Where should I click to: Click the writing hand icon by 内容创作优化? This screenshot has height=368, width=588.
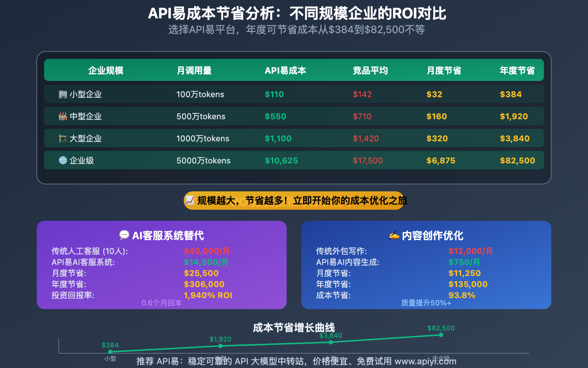click(x=394, y=235)
